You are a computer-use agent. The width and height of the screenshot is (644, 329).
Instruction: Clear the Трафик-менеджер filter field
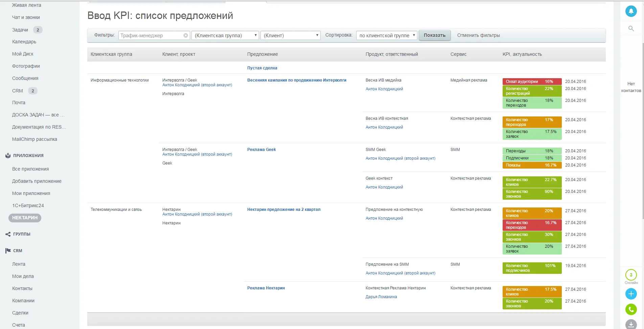click(186, 36)
